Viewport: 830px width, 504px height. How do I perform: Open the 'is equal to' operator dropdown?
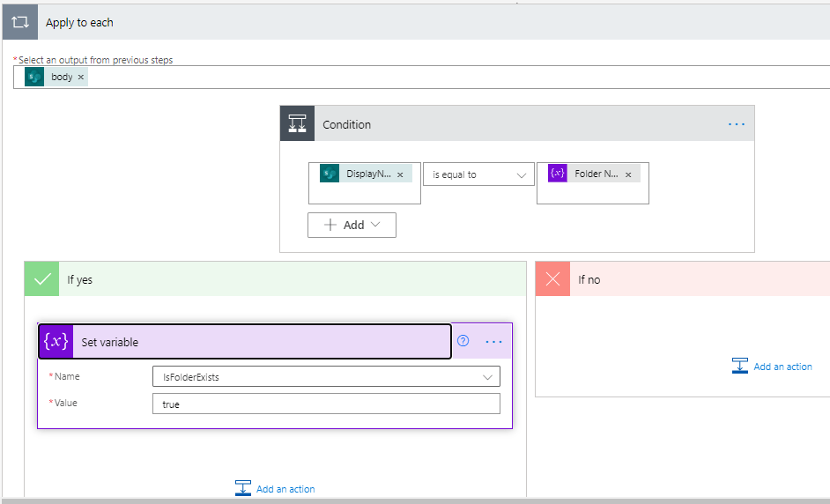coord(478,174)
